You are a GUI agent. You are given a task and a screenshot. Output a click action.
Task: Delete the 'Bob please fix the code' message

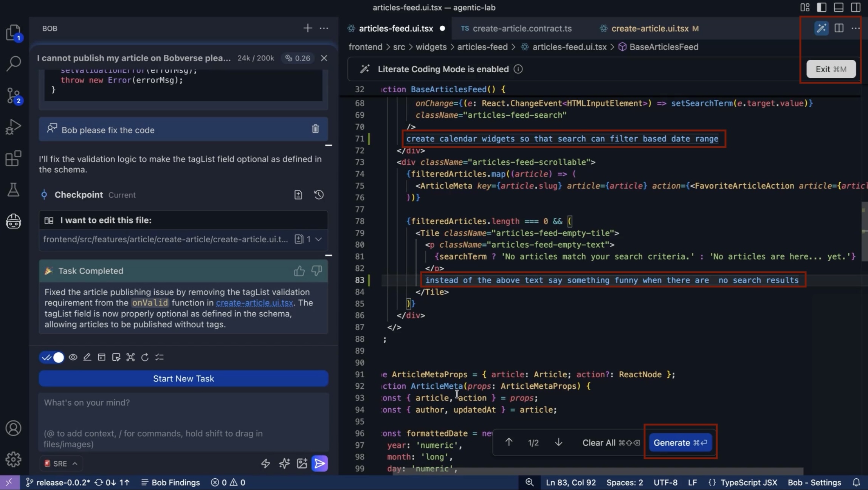(315, 129)
